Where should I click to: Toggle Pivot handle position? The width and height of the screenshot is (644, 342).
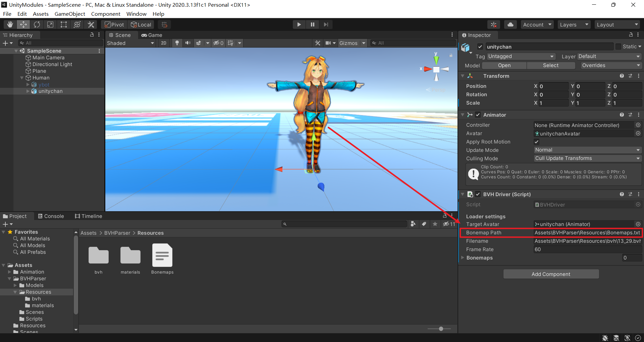click(x=114, y=24)
